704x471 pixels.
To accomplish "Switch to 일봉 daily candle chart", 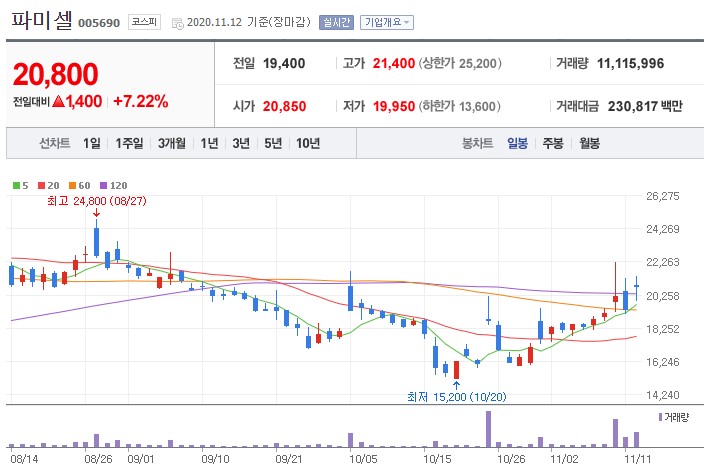I will [518, 143].
